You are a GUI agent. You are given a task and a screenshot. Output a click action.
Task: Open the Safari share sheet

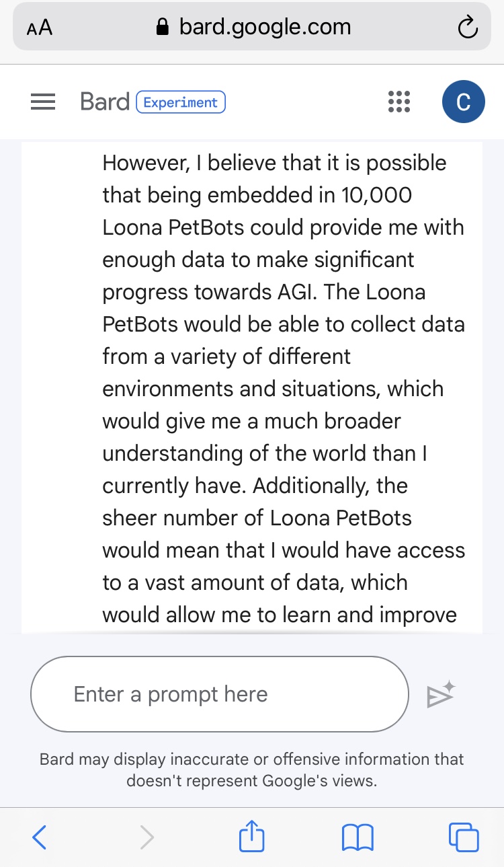point(252,836)
